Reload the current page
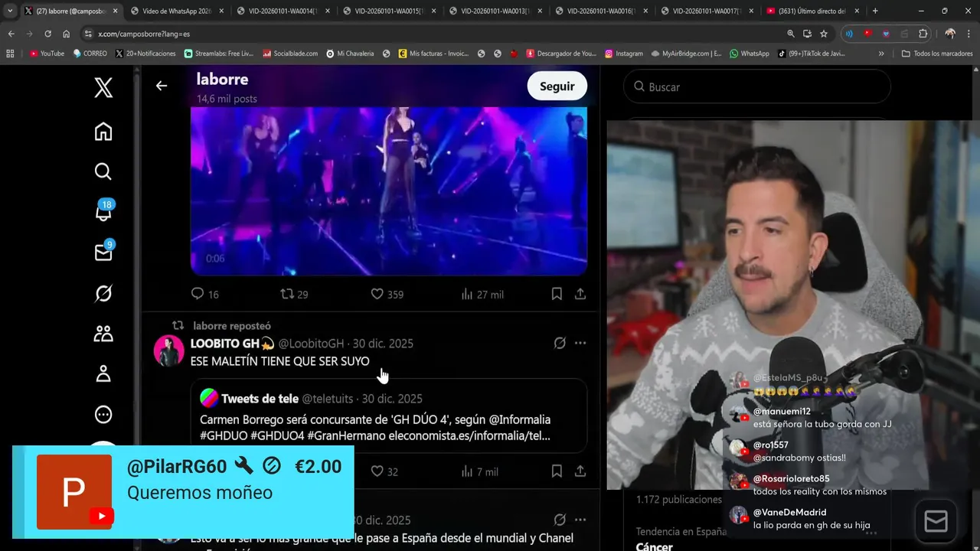The image size is (980, 551). point(47,34)
